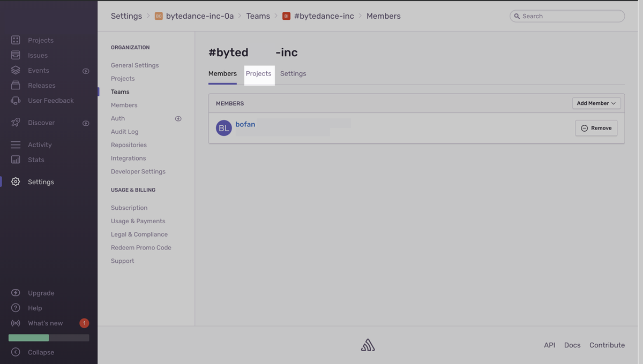Switch to the team's Projects tab
The height and width of the screenshot is (364, 643).
(x=258, y=73)
